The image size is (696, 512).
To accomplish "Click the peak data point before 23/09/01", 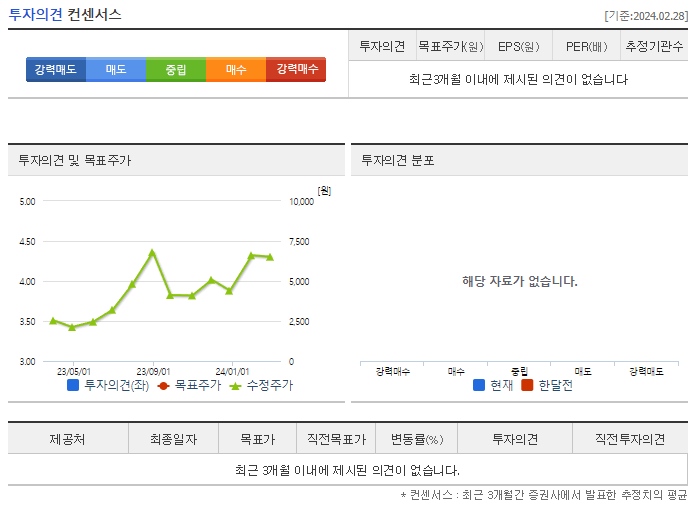I will point(152,252).
